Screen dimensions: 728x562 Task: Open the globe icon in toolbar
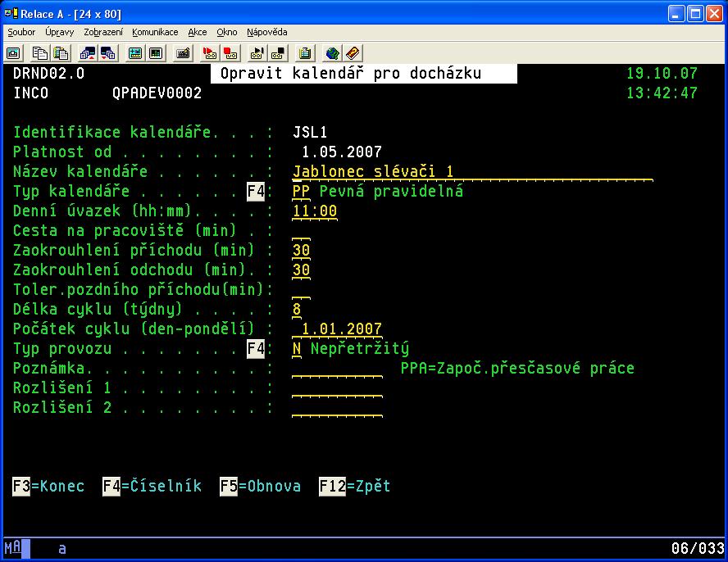point(332,52)
